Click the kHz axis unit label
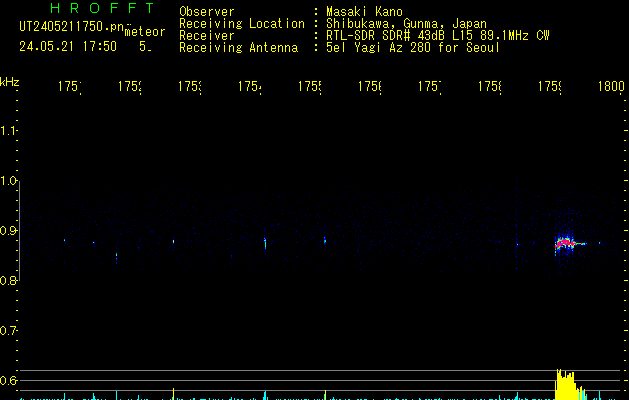The image size is (629, 400). pos(10,80)
